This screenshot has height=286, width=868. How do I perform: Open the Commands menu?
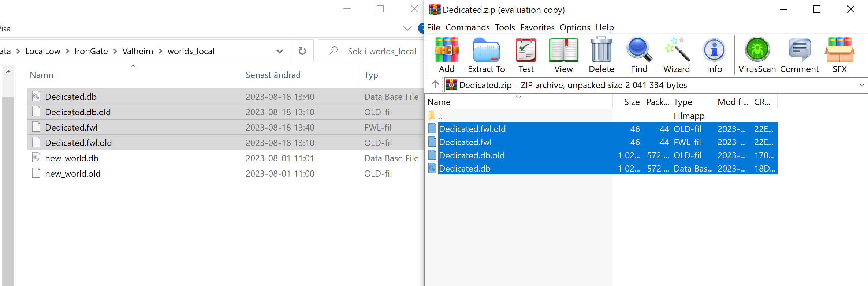click(x=467, y=27)
